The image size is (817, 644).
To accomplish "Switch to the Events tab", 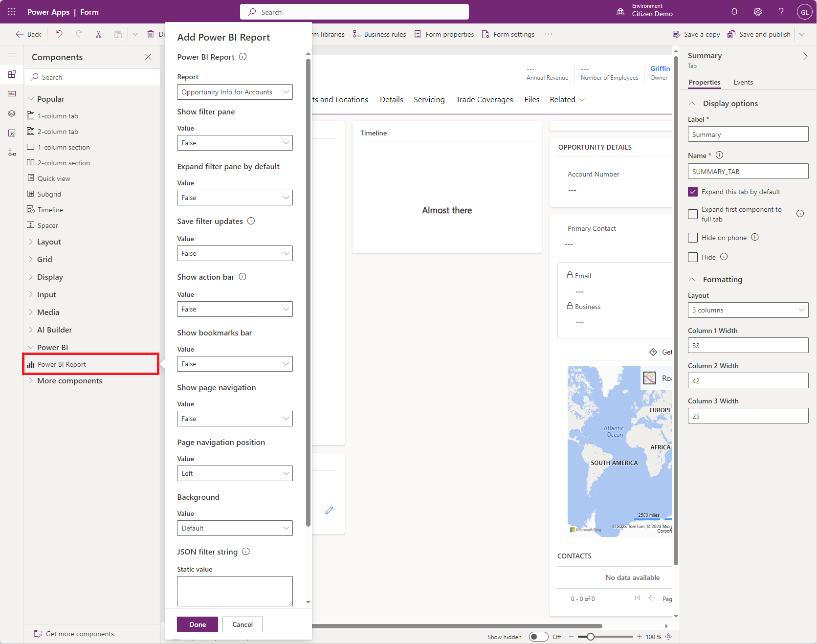I will [743, 82].
